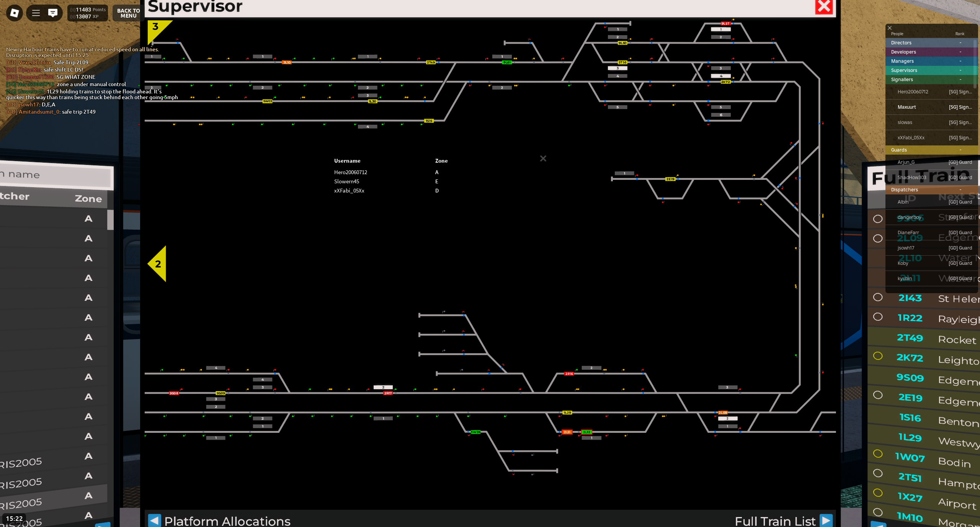Screen dimensions: 980x527
Task: Close Supervisor panel with red X
Action: pos(824,7)
